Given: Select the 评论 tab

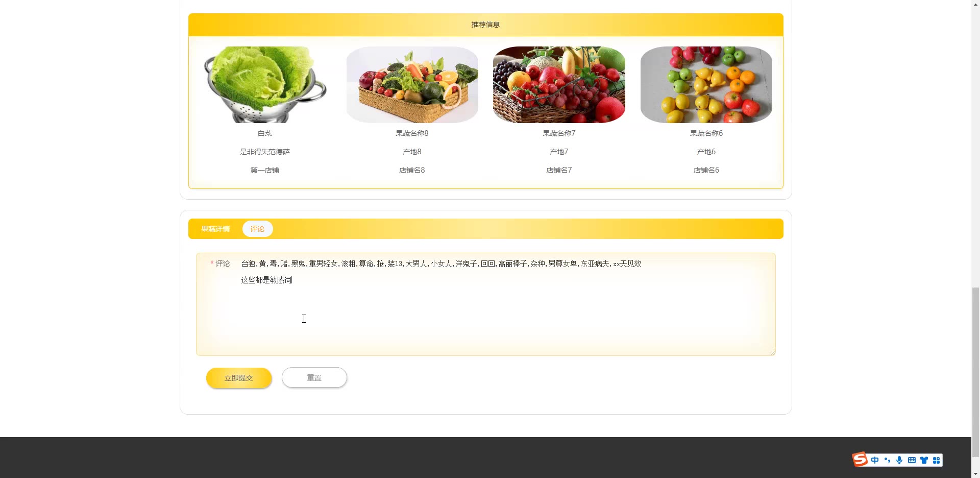Looking at the screenshot, I should (257, 229).
